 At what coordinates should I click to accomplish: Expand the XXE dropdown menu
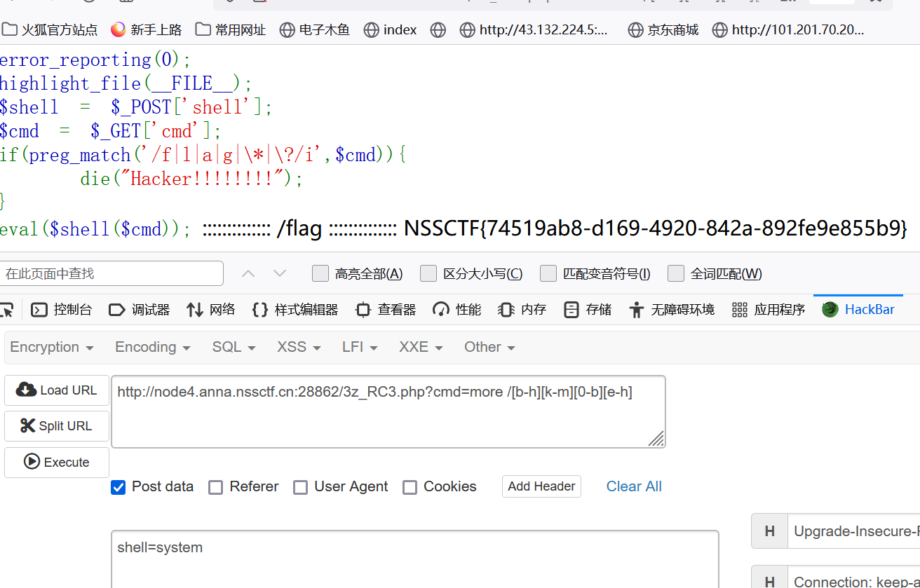click(421, 348)
